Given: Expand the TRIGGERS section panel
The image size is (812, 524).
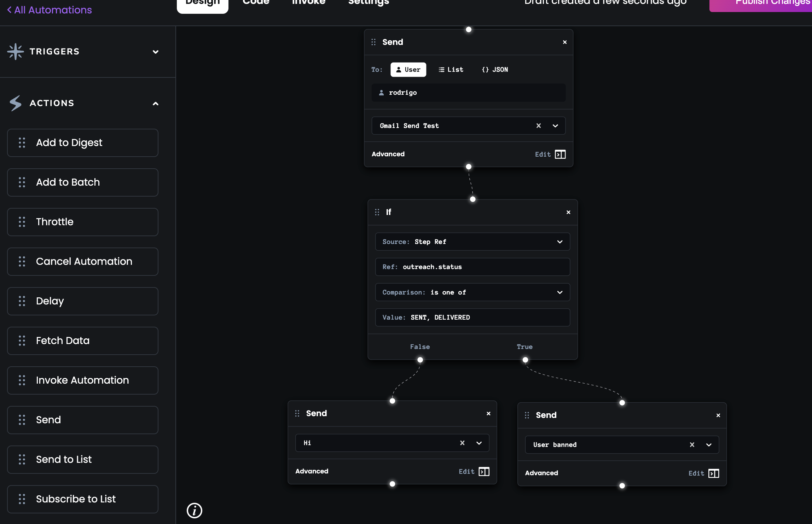Looking at the screenshot, I should (x=155, y=52).
